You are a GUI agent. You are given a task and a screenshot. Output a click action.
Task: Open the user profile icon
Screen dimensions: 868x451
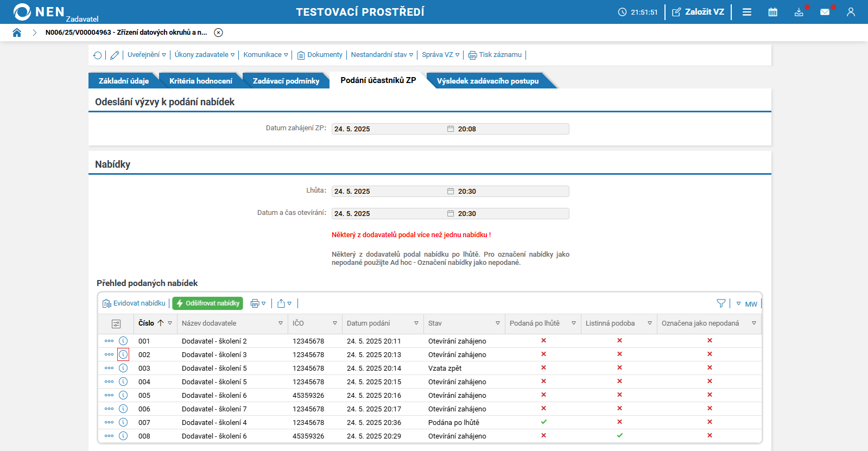[851, 12]
